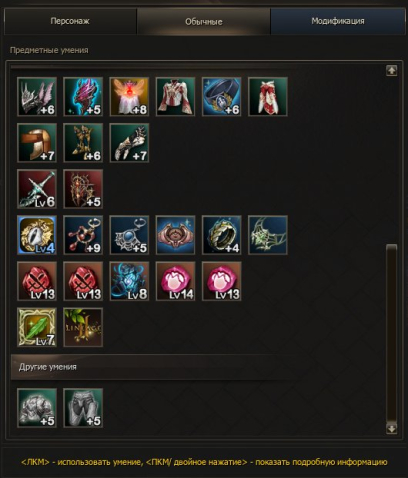
Task: Click the vertical scrollbar thumb
Action: click(392, 333)
